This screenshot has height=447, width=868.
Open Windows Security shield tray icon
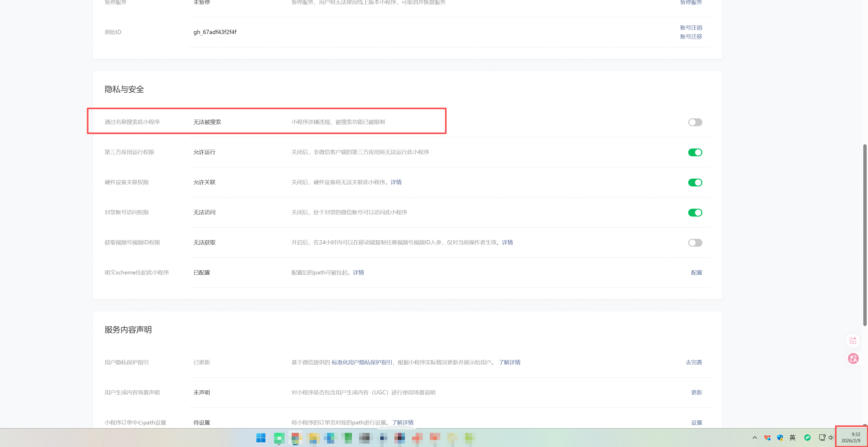tap(780, 438)
